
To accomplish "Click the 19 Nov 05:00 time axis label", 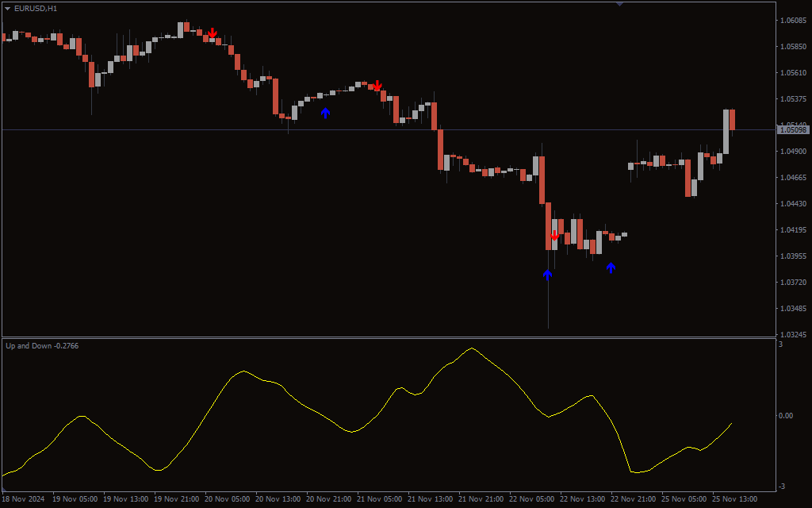I will tap(75, 499).
